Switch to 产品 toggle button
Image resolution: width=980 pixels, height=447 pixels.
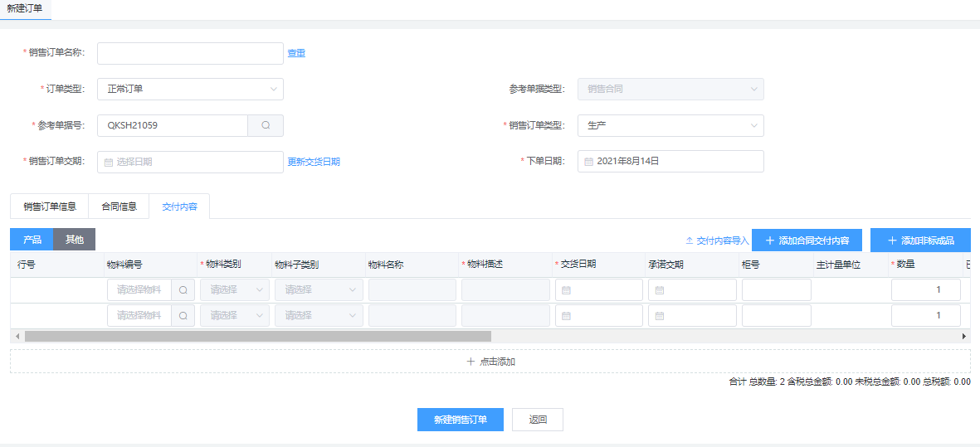[32, 240]
